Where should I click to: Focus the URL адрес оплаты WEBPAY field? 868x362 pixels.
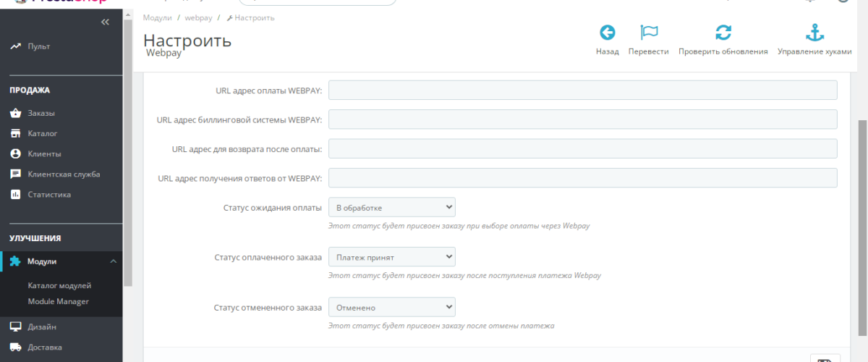(582, 90)
